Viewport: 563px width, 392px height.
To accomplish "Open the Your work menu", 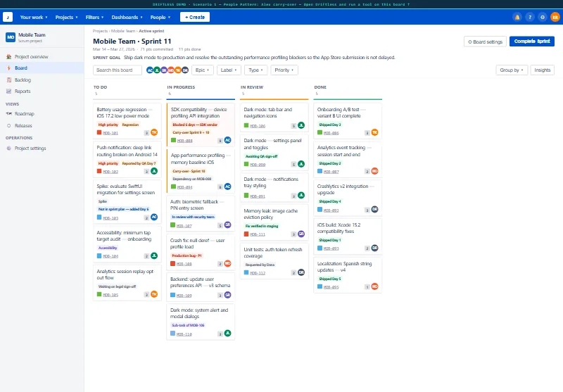I will pyautogui.click(x=34, y=17).
